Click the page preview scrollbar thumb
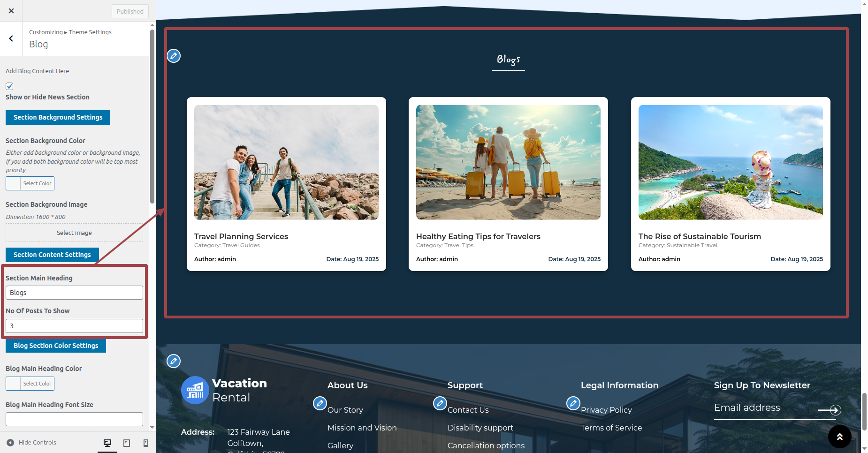 click(864, 412)
